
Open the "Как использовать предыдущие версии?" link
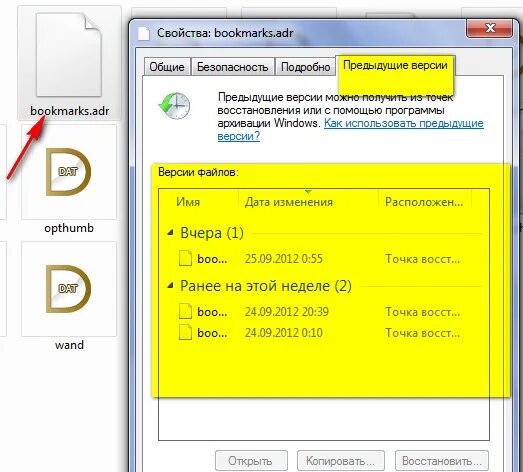click(x=404, y=123)
